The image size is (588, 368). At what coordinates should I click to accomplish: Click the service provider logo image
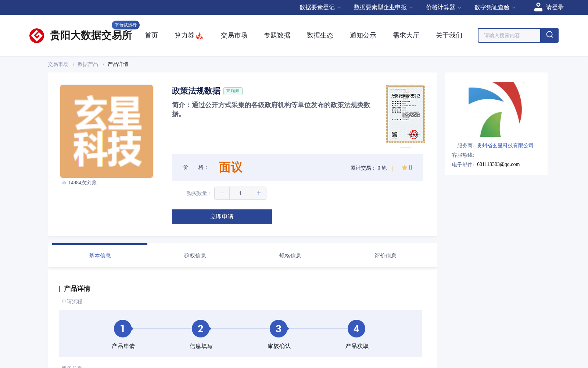495,109
